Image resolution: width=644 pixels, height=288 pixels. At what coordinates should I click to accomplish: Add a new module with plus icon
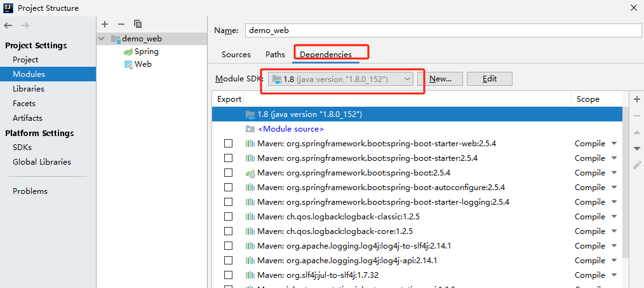point(105,24)
